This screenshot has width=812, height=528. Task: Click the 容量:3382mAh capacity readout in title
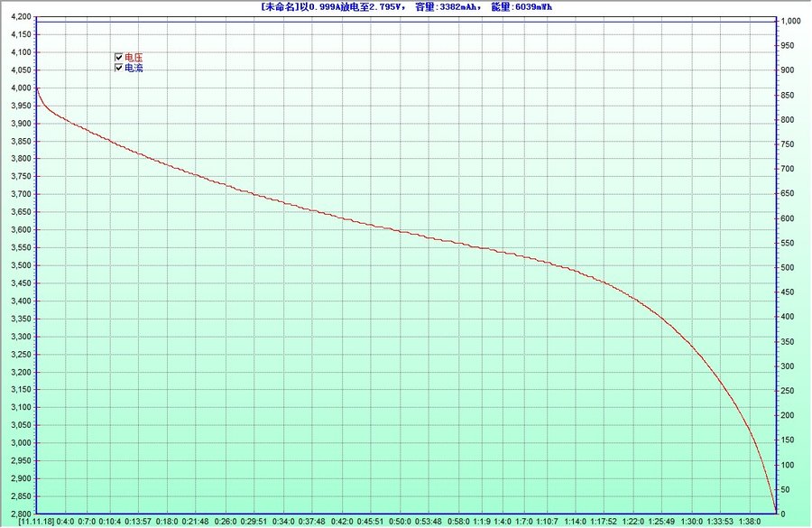453,6
